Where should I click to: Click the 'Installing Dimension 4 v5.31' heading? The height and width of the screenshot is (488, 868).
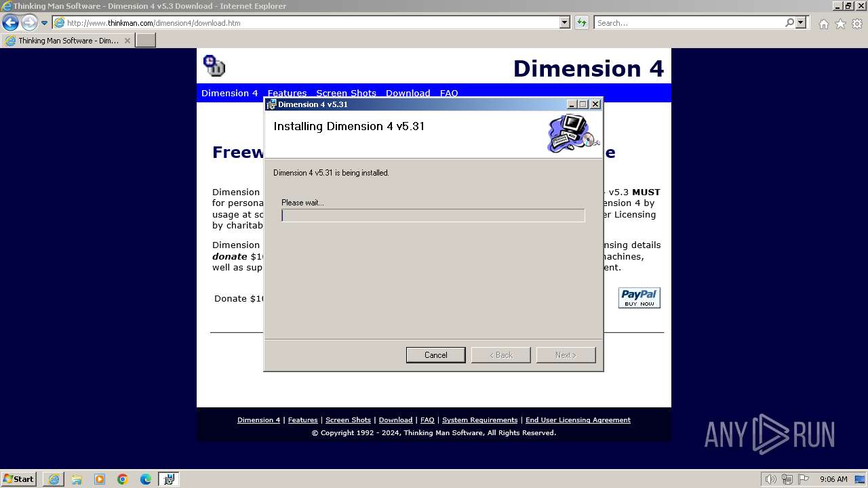(349, 126)
